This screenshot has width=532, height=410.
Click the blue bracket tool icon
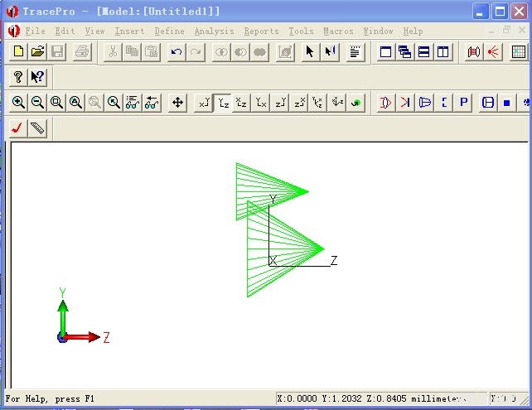point(444,103)
